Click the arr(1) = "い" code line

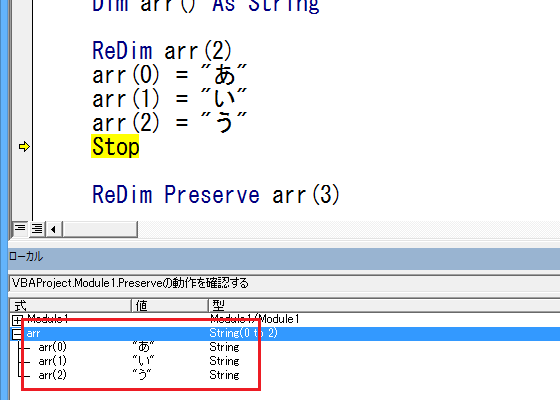(170, 99)
